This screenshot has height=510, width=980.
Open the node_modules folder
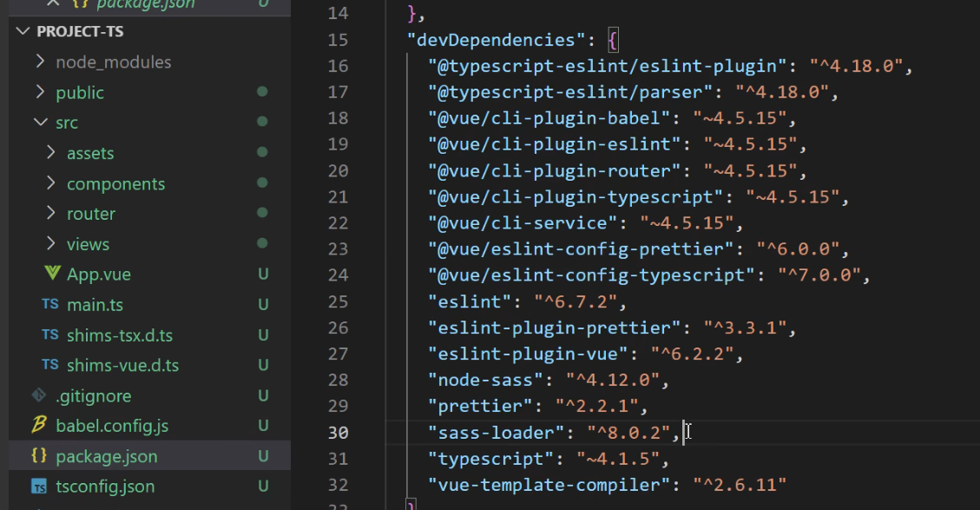[113, 62]
